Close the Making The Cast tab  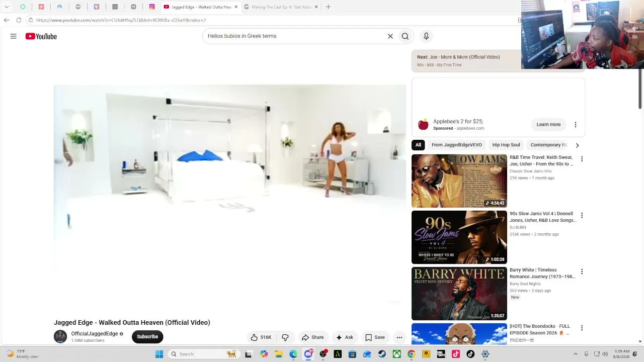(x=316, y=7)
